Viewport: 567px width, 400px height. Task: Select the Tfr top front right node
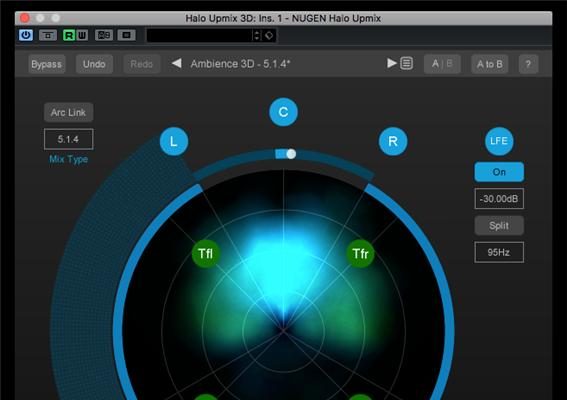click(x=360, y=254)
